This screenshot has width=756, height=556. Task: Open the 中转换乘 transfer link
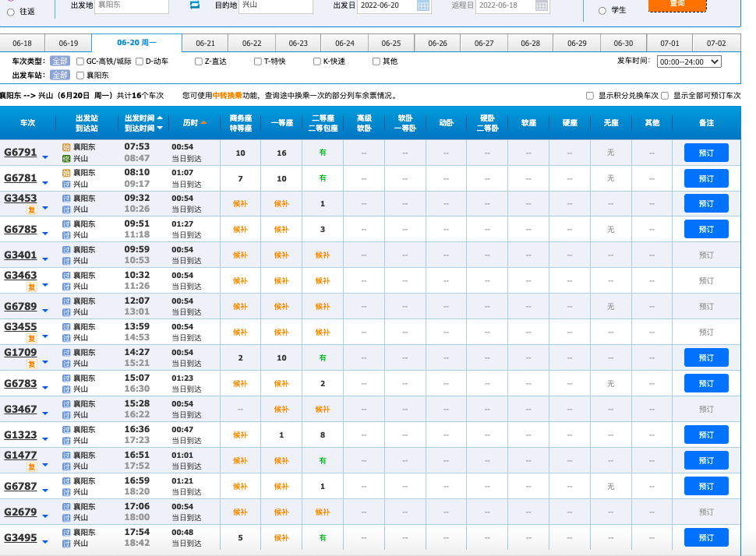tap(227, 96)
